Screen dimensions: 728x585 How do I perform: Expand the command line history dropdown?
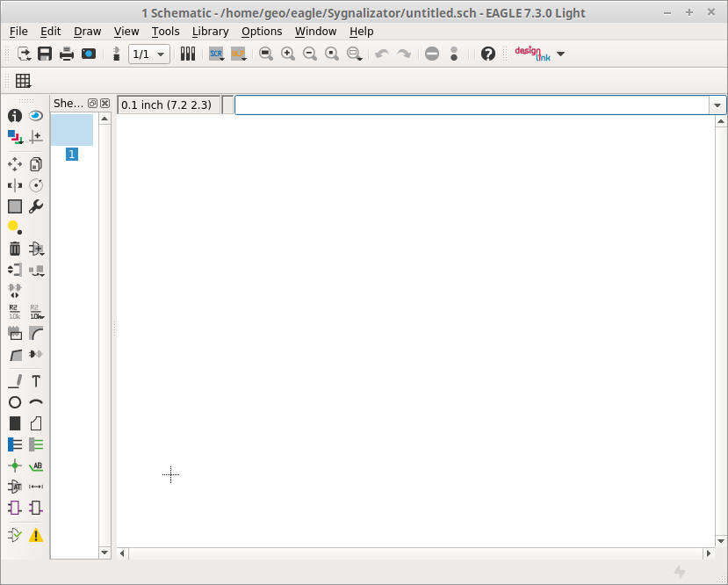coord(717,105)
